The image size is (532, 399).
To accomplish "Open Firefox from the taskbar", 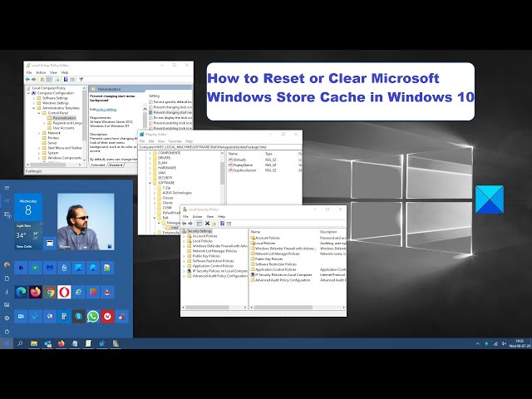I will (61, 343).
